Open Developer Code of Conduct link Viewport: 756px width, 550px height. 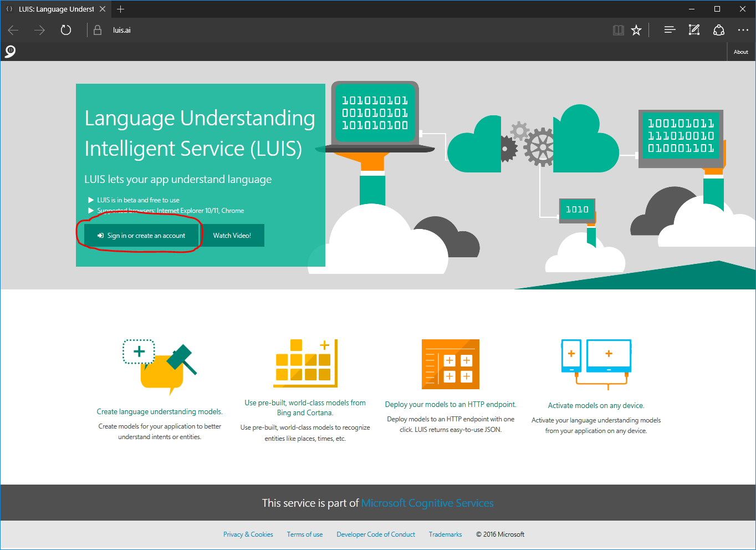pos(376,534)
